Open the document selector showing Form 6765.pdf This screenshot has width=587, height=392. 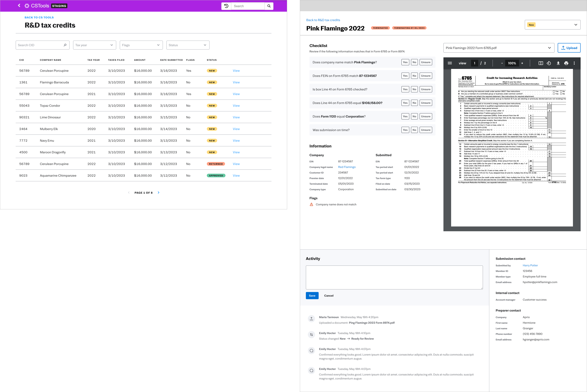498,48
